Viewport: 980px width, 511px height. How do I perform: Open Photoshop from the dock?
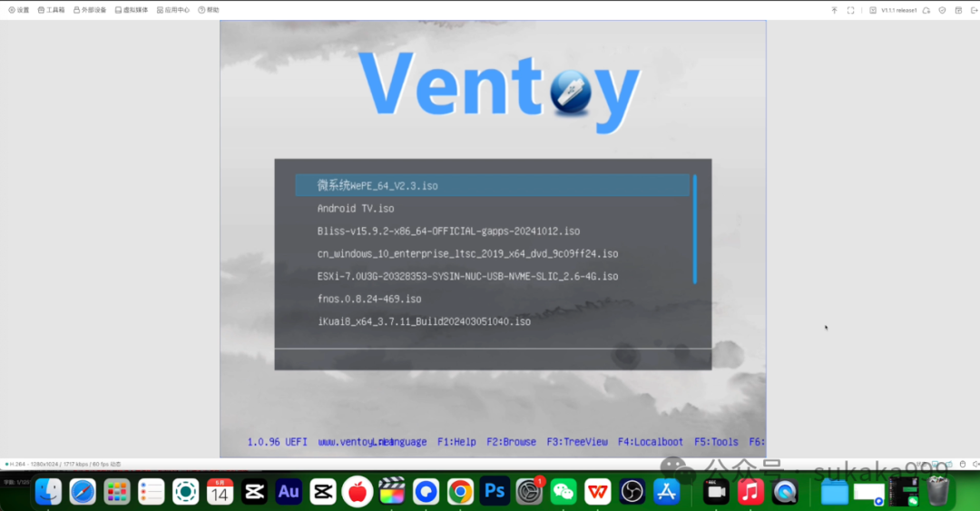tap(495, 492)
